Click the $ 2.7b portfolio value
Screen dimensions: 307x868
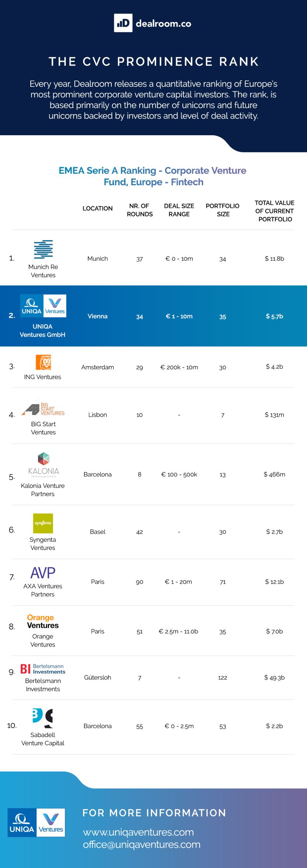coord(274,532)
